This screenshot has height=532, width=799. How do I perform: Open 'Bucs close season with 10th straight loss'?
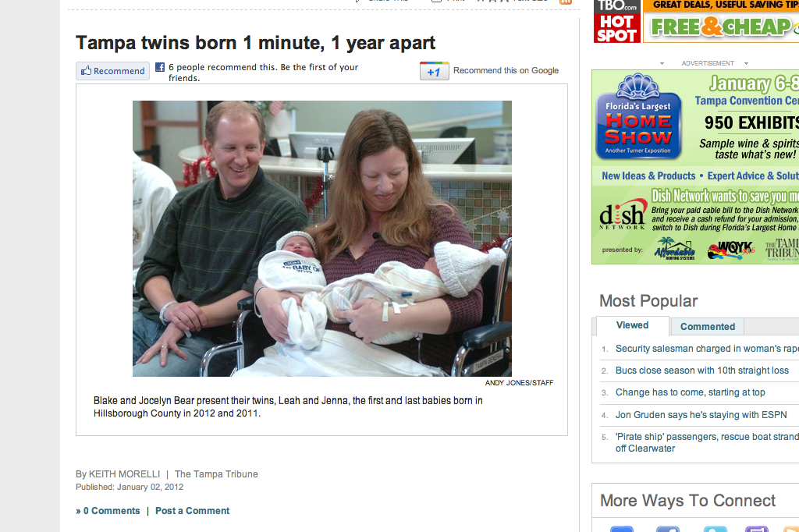(701, 371)
